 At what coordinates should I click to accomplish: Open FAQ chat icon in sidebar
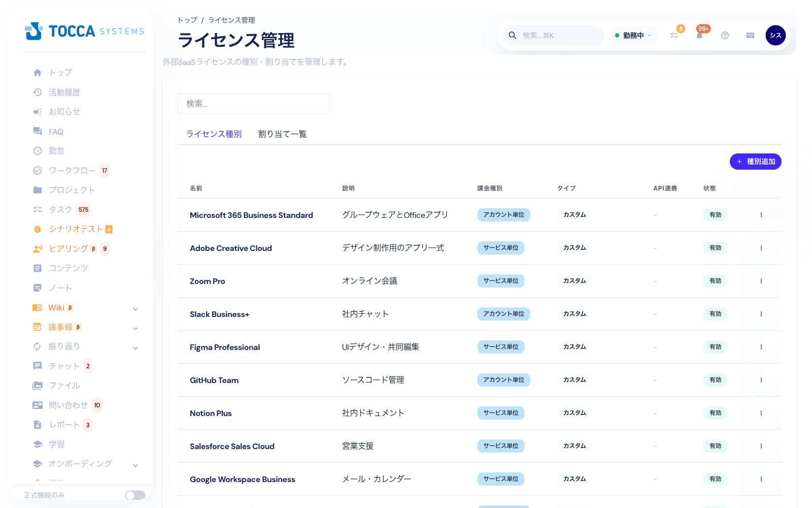pyautogui.click(x=38, y=132)
